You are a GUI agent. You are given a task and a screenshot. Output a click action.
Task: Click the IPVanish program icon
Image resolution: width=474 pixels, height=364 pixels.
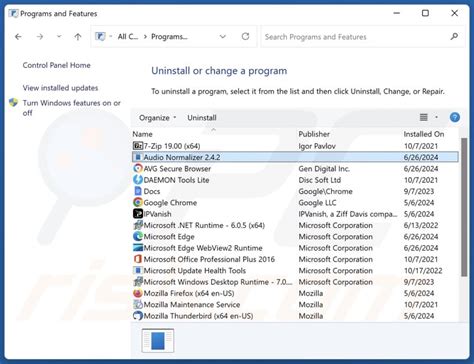point(138,214)
